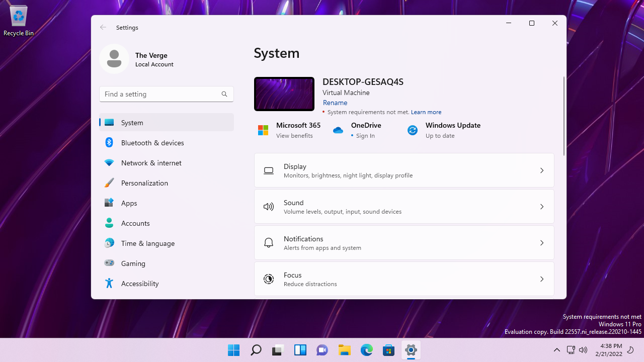
Task: Rename the DESKTOP-GESAQ4S computer
Action: [335, 103]
